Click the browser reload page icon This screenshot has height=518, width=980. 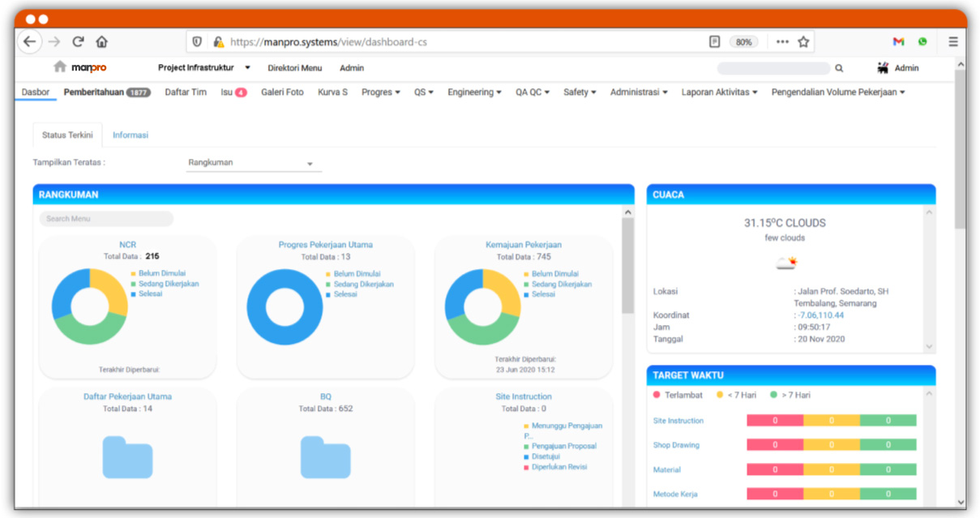coord(79,41)
